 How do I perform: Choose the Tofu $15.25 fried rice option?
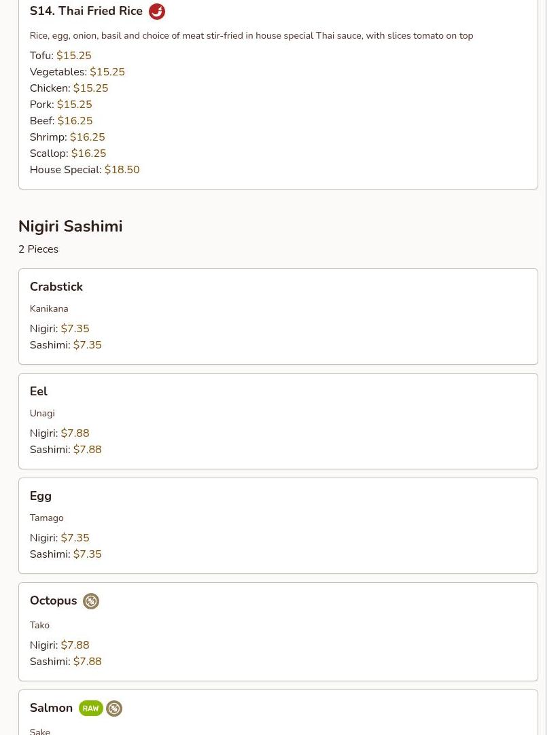click(x=60, y=56)
